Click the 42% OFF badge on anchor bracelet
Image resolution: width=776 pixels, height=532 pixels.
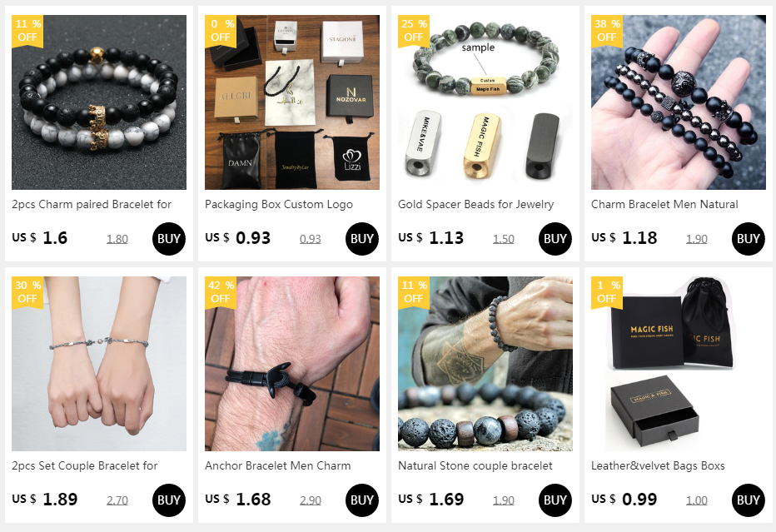[x=221, y=292]
